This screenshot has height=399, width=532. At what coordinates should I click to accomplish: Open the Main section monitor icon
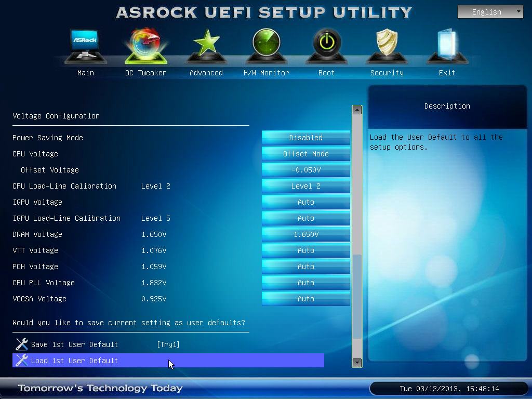point(86,46)
